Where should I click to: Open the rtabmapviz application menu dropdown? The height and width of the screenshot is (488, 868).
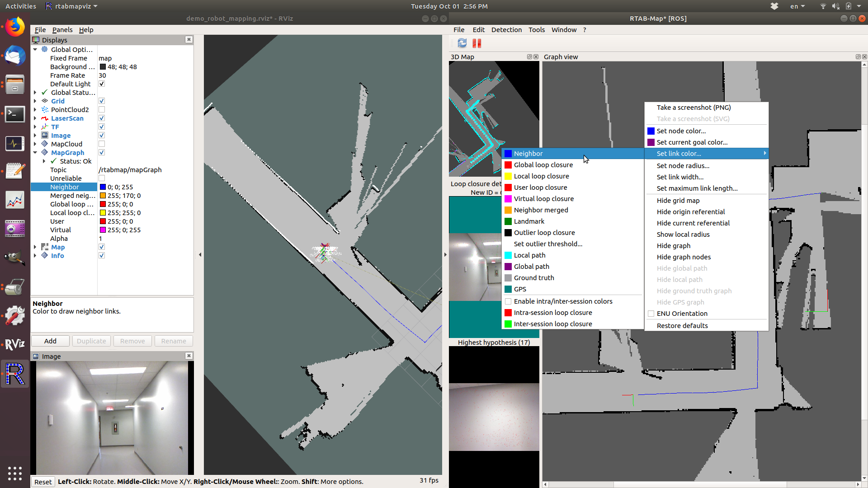coord(71,6)
